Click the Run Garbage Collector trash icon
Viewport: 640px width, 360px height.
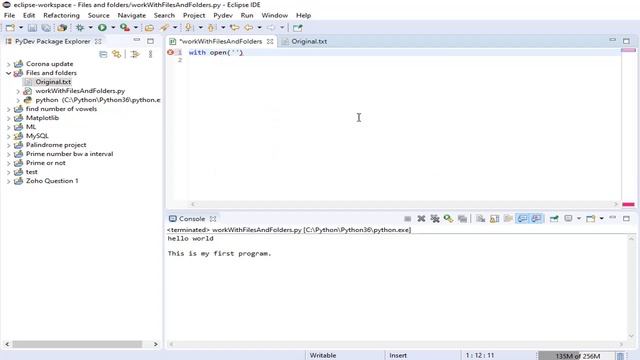(620, 356)
